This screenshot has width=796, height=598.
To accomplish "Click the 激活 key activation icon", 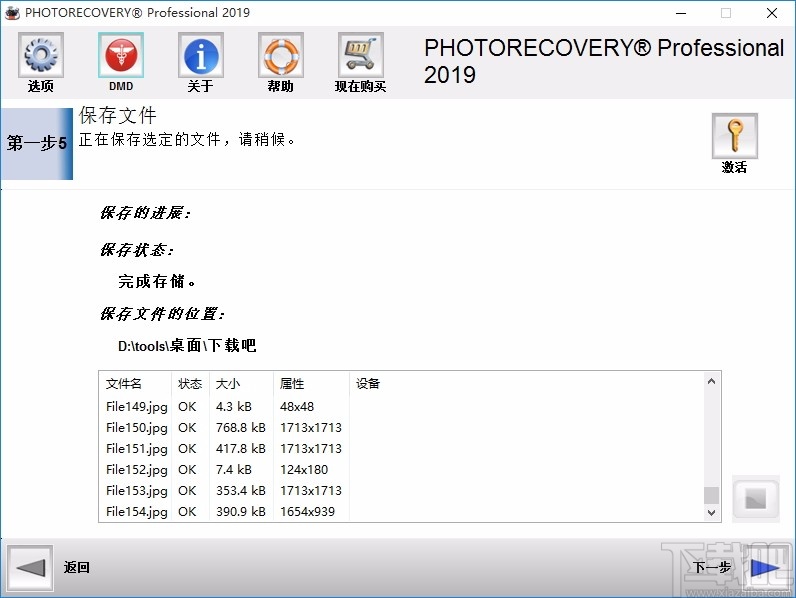I will click(x=735, y=136).
